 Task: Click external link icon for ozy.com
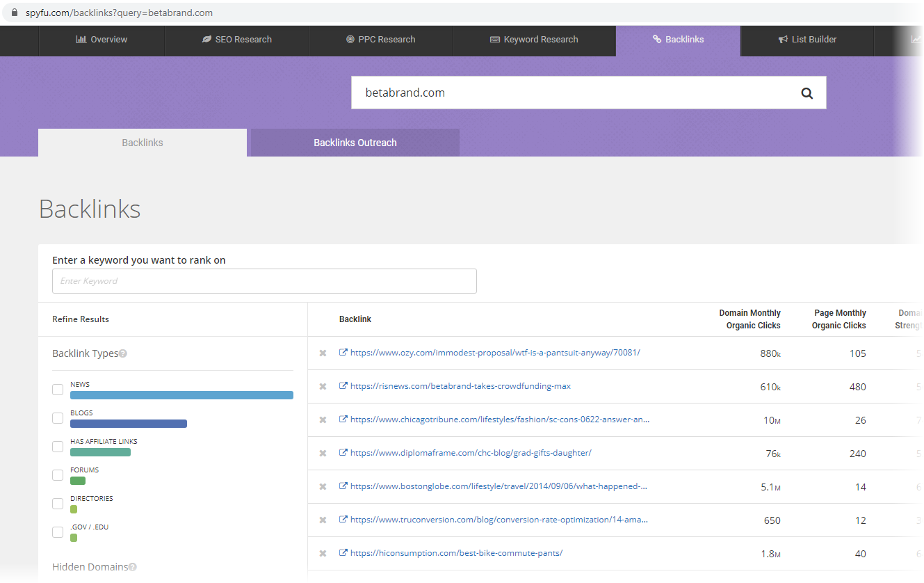pyautogui.click(x=343, y=353)
